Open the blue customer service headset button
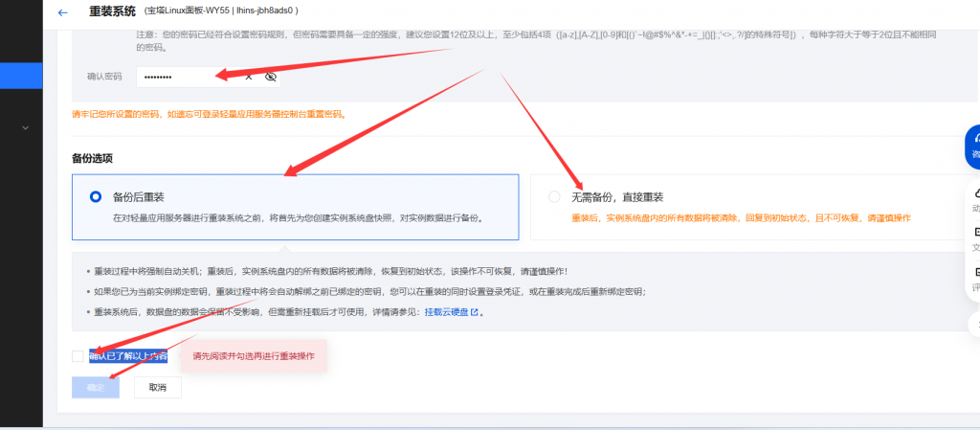The width and height of the screenshot is (980, 430). point(972,147)
